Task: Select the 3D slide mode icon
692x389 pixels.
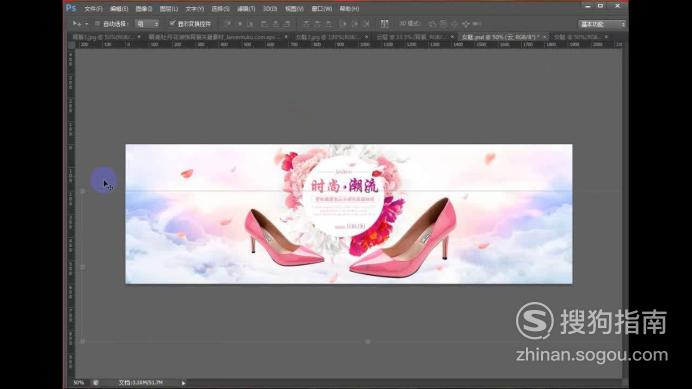Action: click(x=466, y=24)
